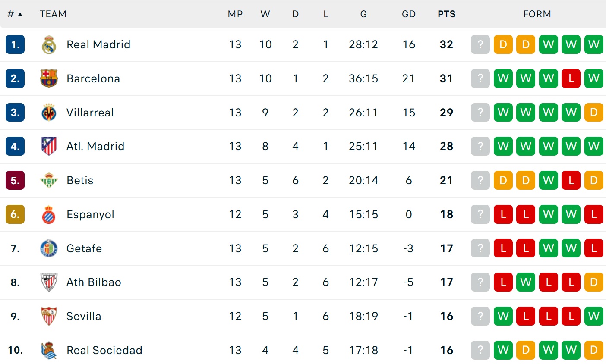Click the Sevilla club crest
This screenshot has height=364, width=606.
49,316
